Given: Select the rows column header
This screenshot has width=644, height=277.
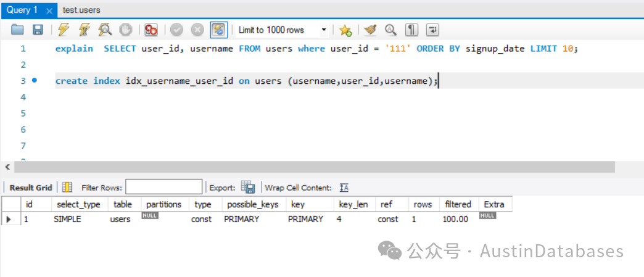Looking at the screenshot, I should (423, 204).
